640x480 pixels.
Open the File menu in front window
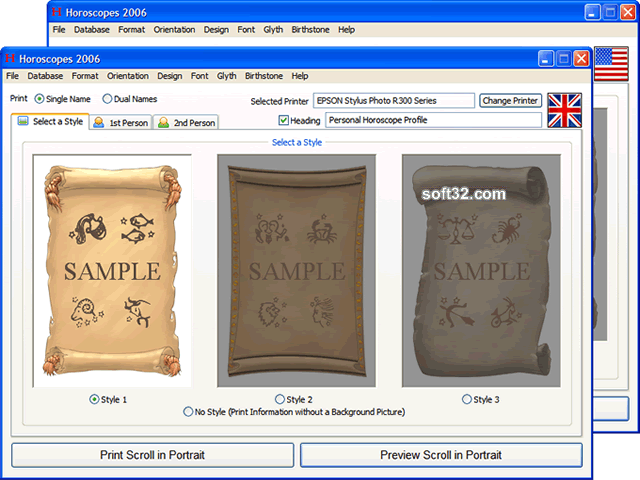point(12,76)
